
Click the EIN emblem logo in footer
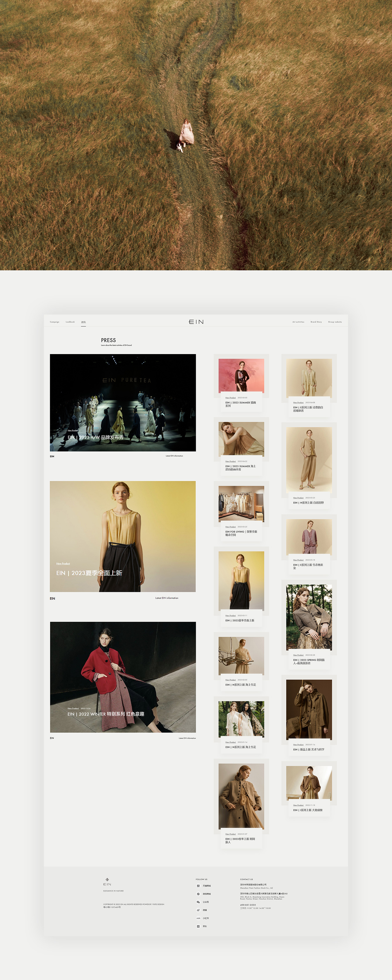[x=107, y=880]
